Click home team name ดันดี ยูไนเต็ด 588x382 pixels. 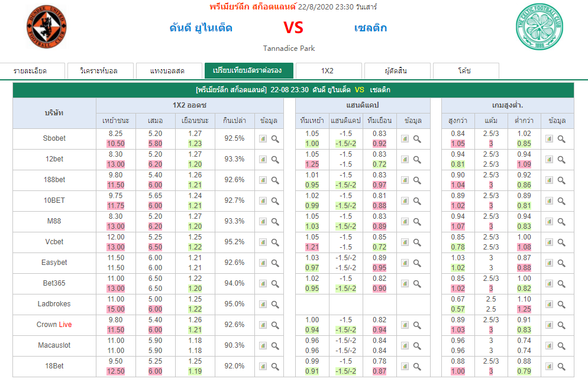click(201, 28)
